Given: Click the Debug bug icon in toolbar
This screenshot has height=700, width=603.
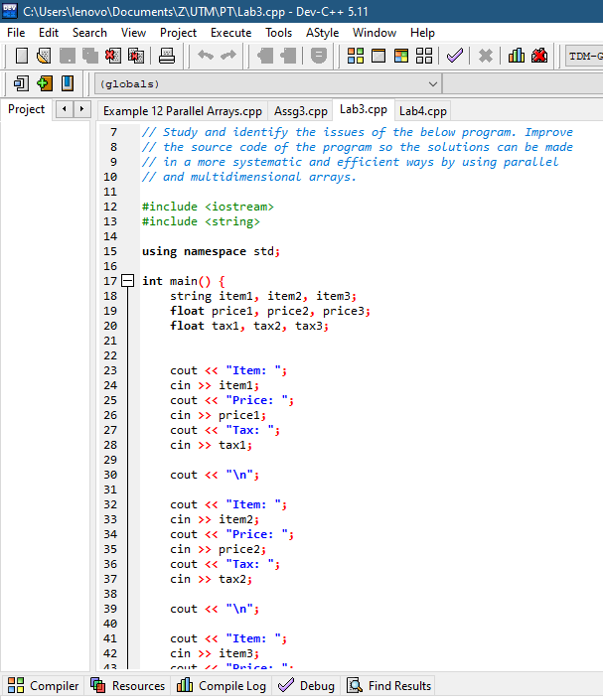Looking at the screenshot, I should [539, 57].
